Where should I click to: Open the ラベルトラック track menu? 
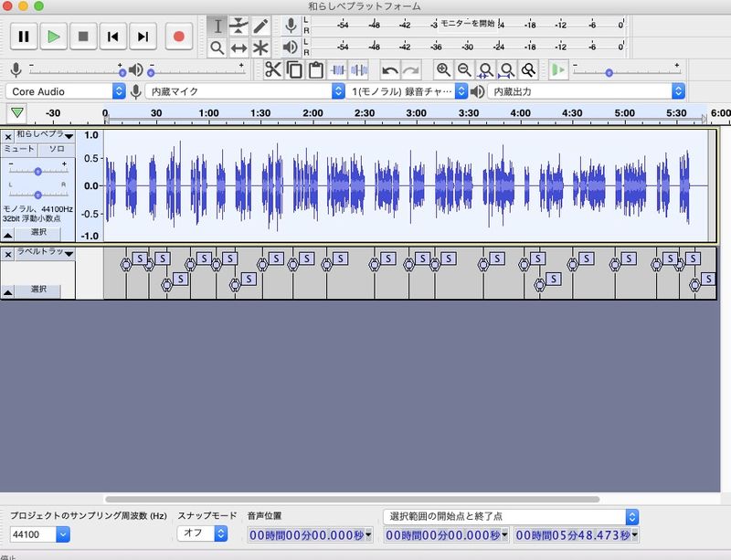point(44,252)
